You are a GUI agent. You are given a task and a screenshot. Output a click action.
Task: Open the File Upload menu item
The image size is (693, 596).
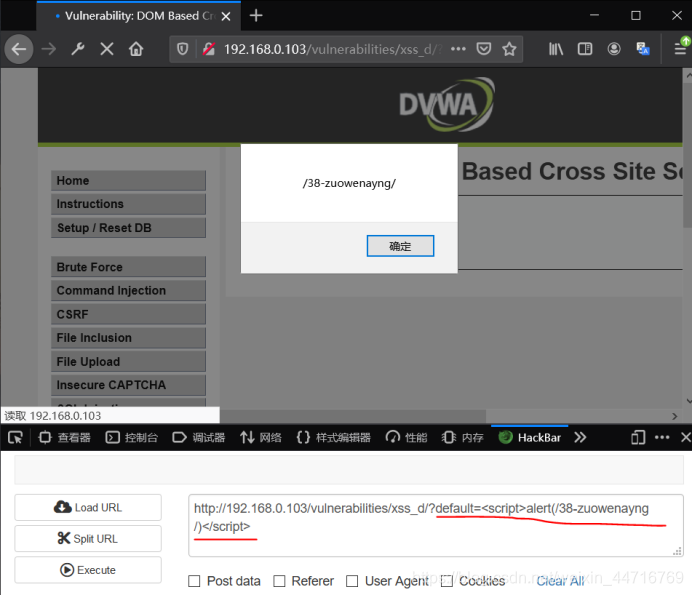[128, 361]
